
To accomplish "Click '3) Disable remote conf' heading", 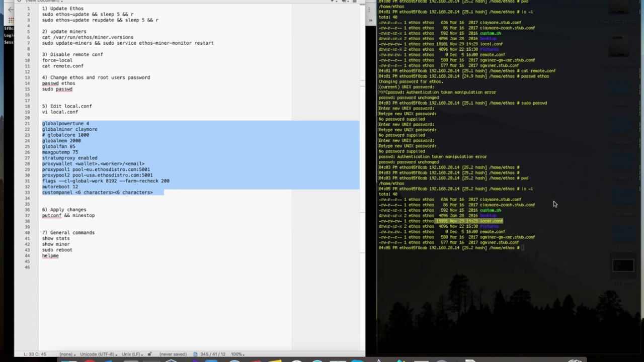I will [x=72, y=54].
